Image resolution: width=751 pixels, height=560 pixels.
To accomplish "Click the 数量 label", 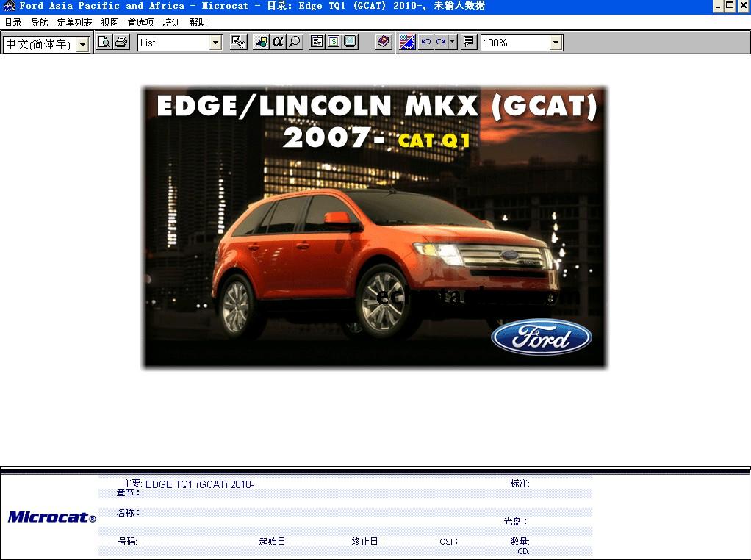I will point(520,542).
